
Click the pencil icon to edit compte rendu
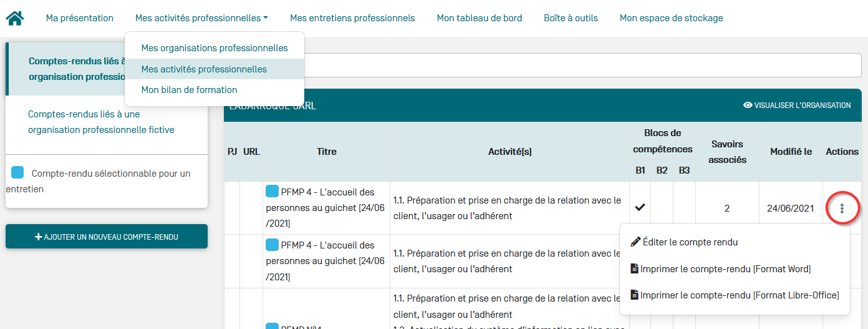click(x=635, y=242)
